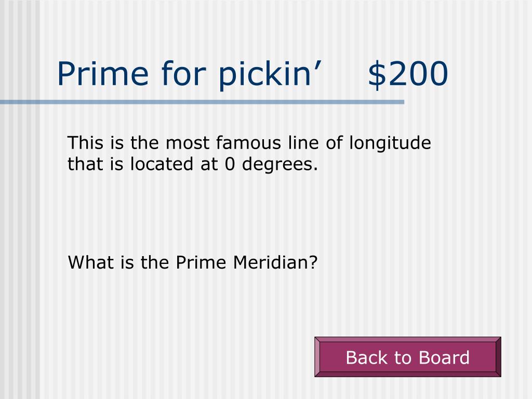Click the line 'that is located at 0 degrees.'
This screenshot has width=532, height=399.
pos(193,164)
